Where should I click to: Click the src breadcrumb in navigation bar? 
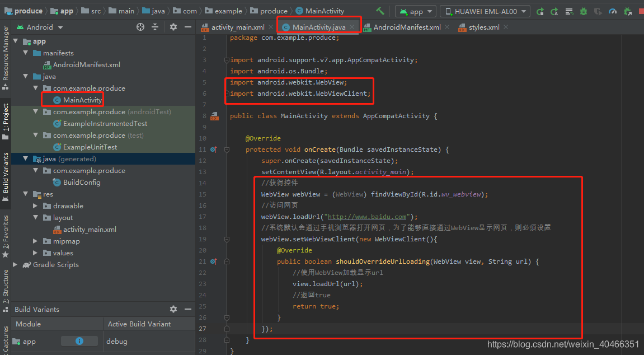pos(91,11)
